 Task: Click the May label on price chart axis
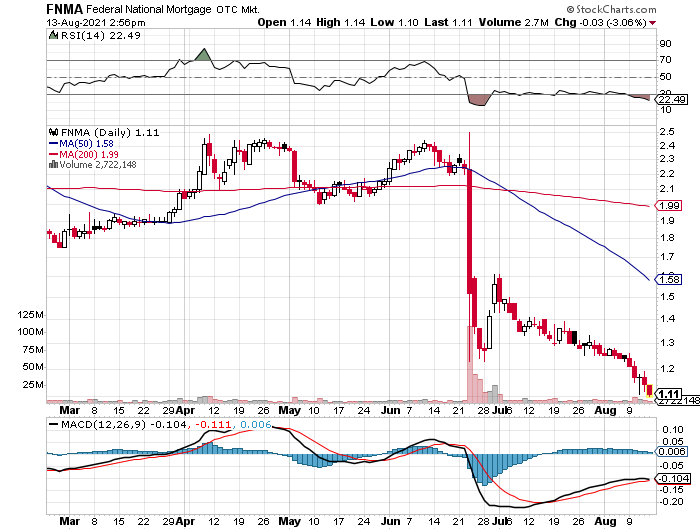pyautogui.click(x=289, y=410)
